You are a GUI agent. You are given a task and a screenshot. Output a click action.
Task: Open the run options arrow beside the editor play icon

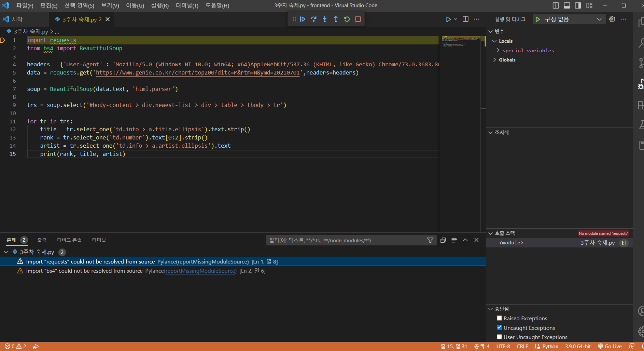tap(456, 19)
